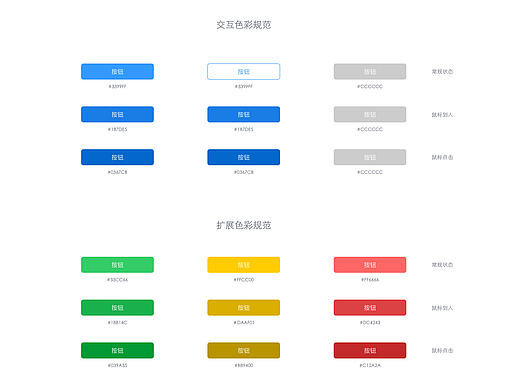This screenshot has height=390, width=520.
Task: Click the medium-red hover-state button
Action: coord(370,308)
